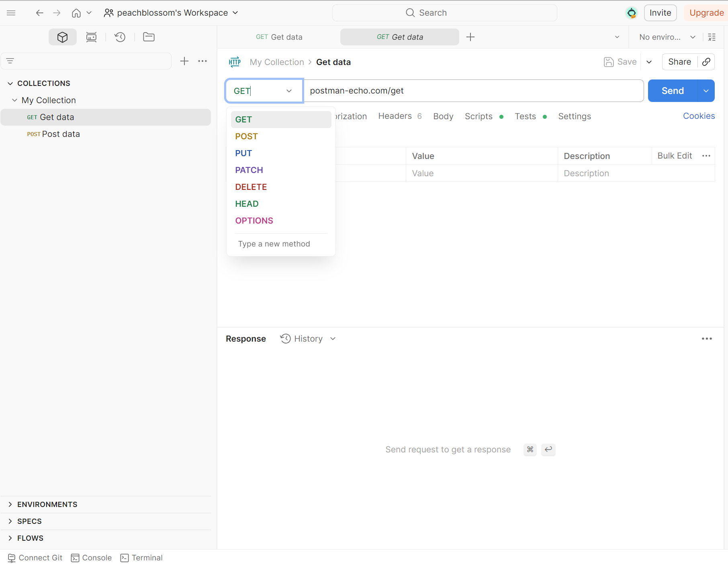Go forward with the right arrow
Image resolution: width=728 pixels, height=564 pixels.
pyautogui.click(x=57, y=13)
